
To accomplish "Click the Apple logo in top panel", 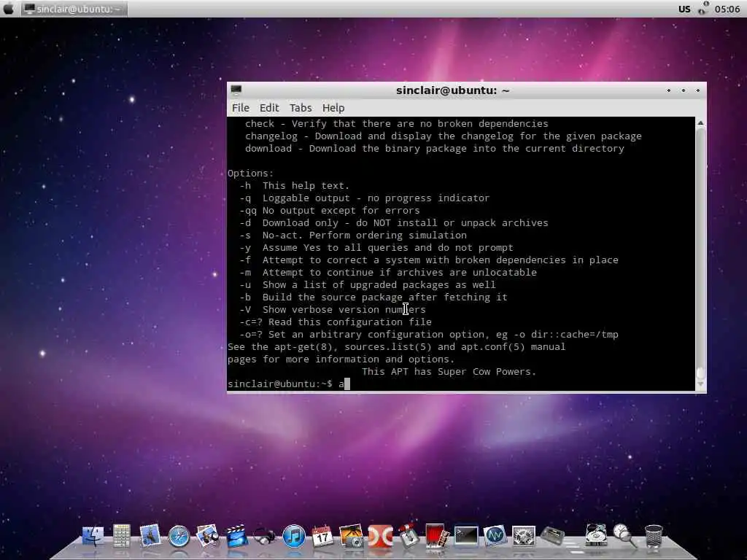I will 9,9.
